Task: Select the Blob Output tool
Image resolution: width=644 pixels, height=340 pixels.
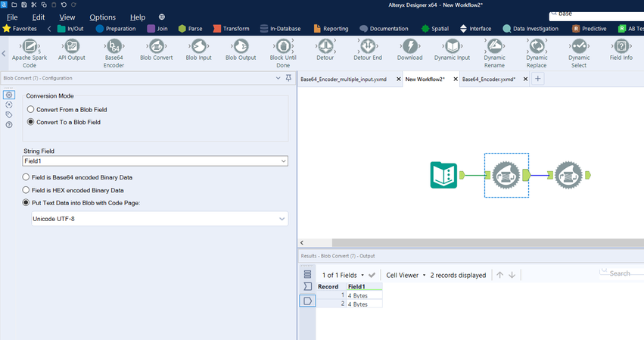Action: coord(241,50)
